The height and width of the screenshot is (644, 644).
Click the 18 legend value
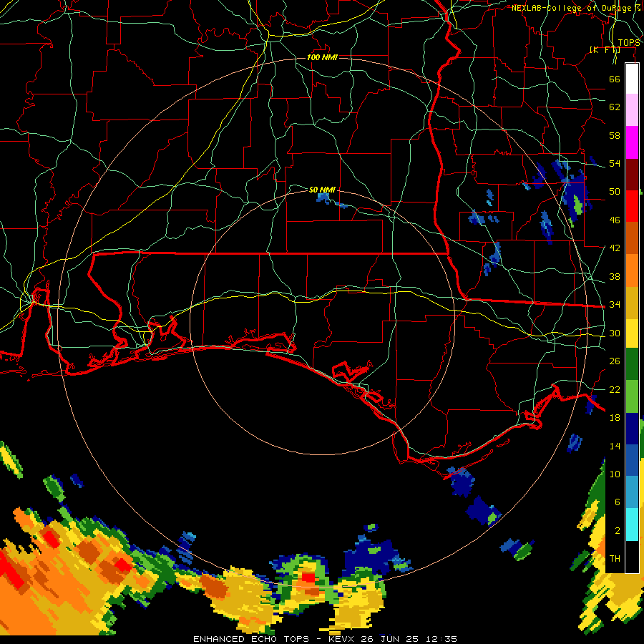(x=615, y=418)
